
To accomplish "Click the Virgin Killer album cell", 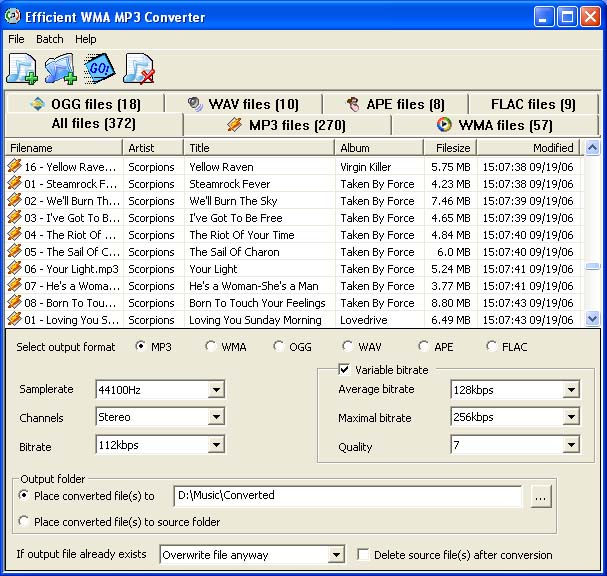I will tap(365, 167).
